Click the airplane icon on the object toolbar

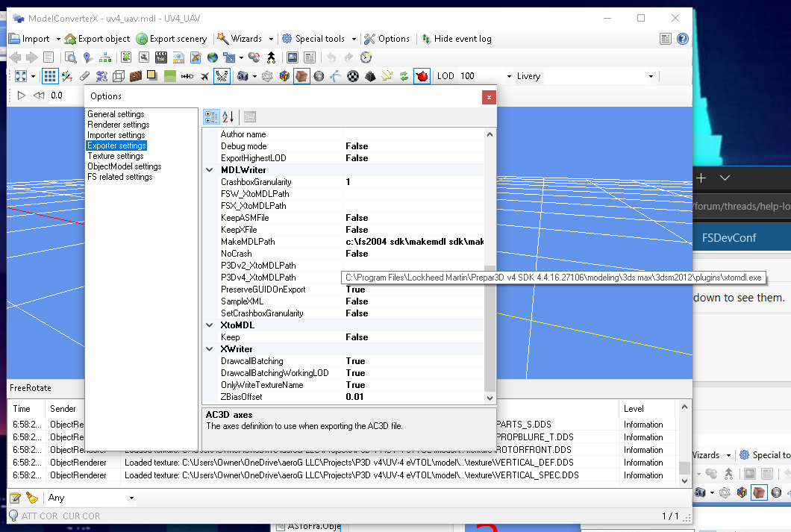point(204,75)
